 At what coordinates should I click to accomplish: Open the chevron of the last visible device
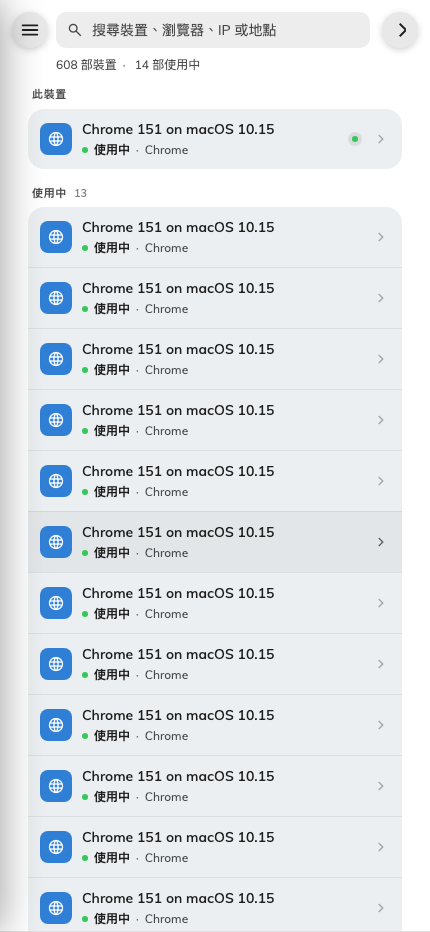381,908
